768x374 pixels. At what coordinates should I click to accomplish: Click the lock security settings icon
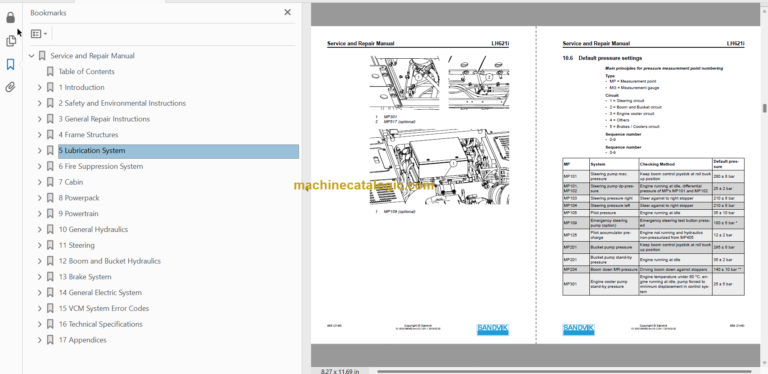click(x=10, y=18)
